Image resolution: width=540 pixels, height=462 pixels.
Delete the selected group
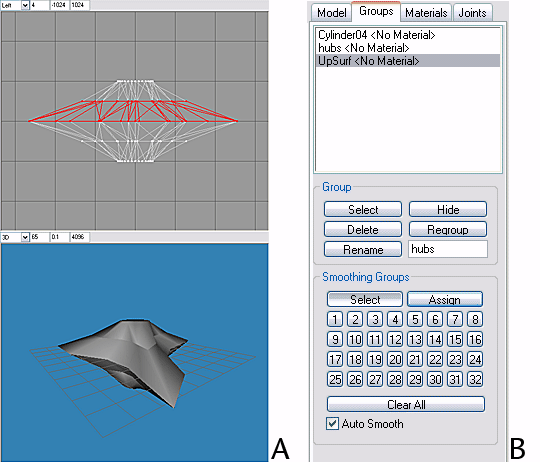click(363, 229)
